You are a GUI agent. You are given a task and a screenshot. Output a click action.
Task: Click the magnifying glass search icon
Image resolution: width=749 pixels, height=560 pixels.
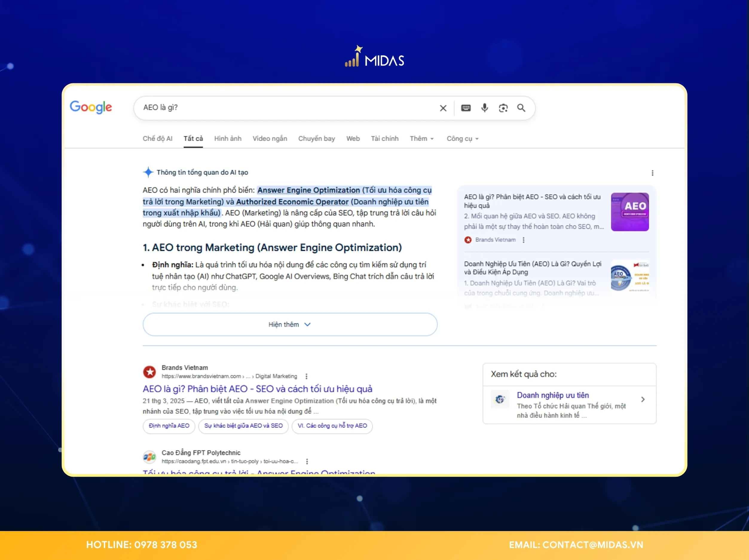tap(521, 108)
